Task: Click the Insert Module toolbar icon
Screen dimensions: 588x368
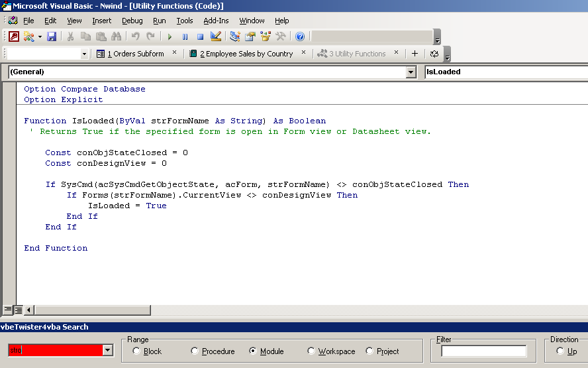Action: 29,36
